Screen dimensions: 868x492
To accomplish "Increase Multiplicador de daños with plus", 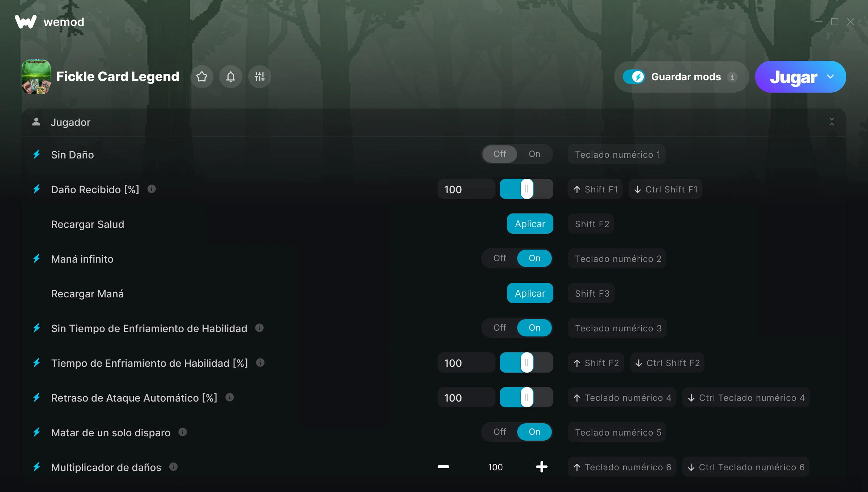I will point(542,467).
